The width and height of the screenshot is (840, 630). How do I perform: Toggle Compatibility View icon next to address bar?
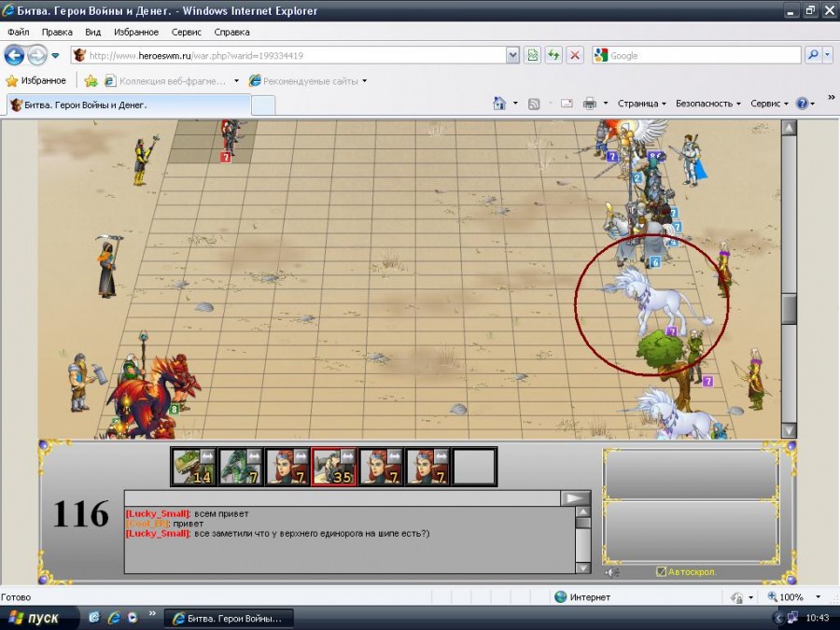coord(533,55)
